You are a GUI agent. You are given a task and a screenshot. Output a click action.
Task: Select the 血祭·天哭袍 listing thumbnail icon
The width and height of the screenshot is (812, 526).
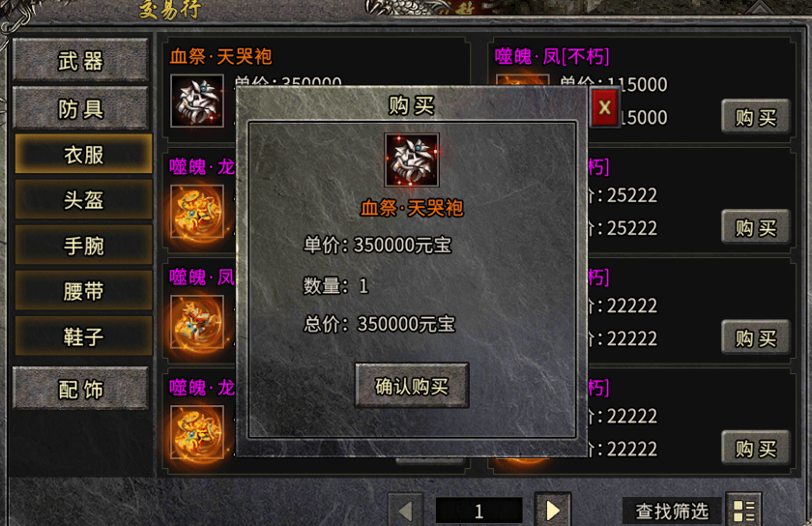[197, 101]
